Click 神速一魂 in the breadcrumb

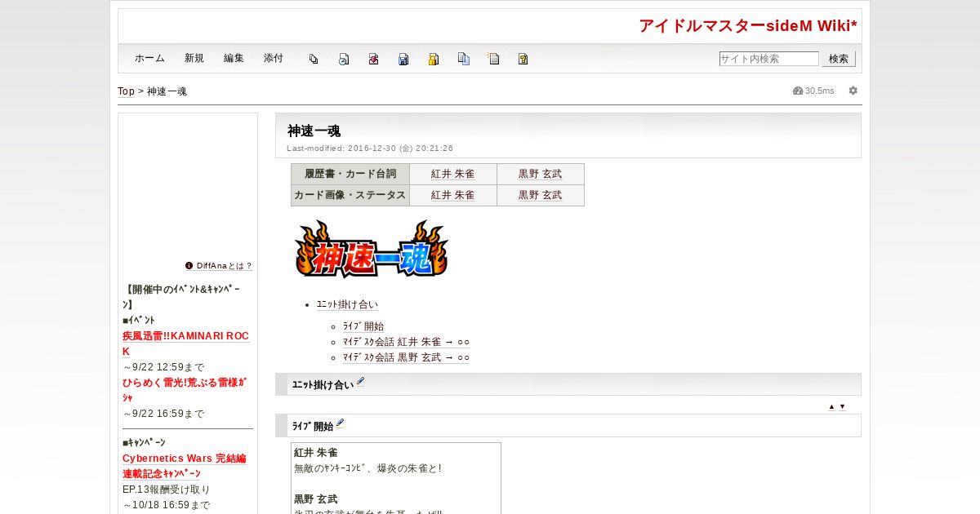point(167,91)
